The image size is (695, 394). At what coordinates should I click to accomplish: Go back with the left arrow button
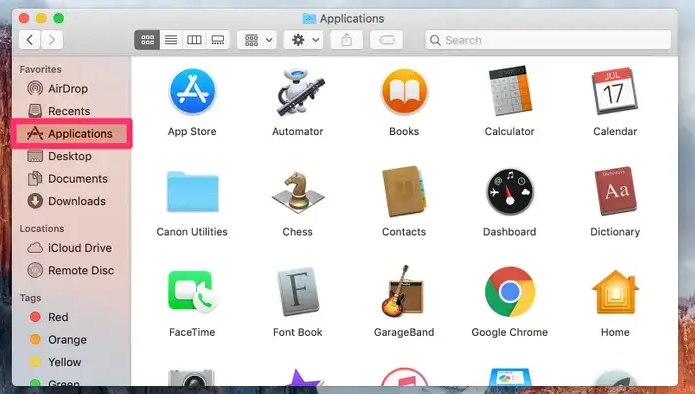pos(30,40)
